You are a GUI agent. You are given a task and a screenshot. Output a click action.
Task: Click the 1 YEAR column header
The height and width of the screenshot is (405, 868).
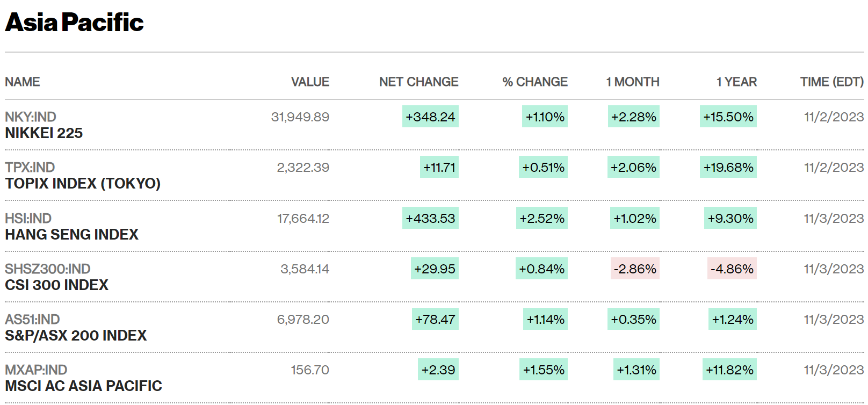(736, 82)
